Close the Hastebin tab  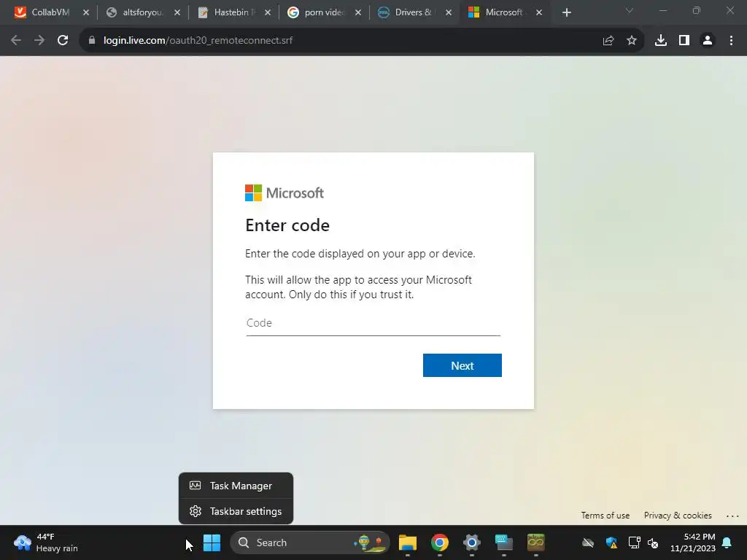pos(268,13)
